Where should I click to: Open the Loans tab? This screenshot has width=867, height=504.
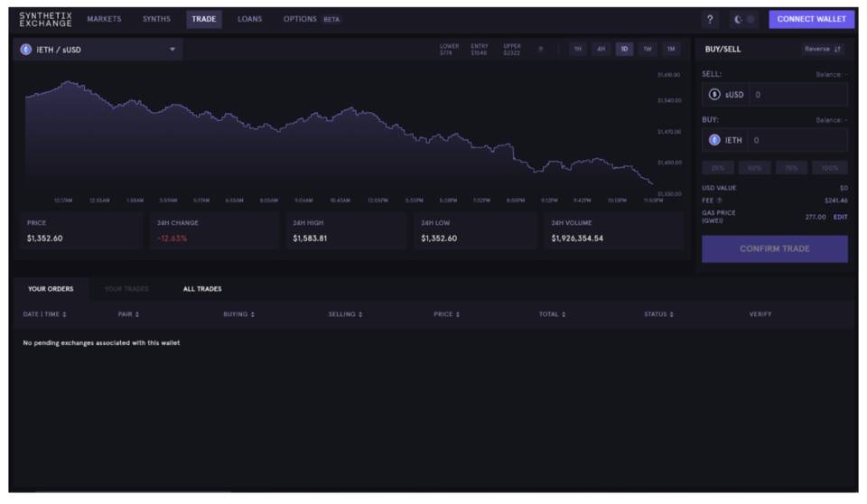[x=250, y=19]
